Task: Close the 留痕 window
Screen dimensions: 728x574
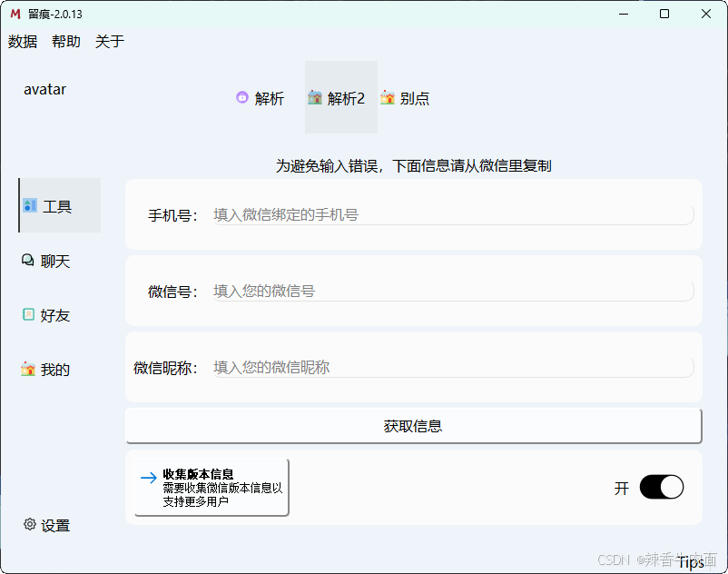Action: 705,14
